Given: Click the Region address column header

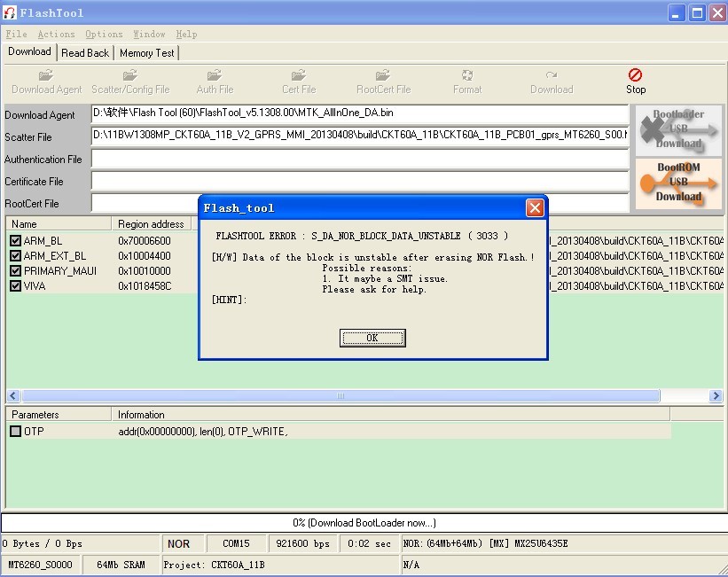Looking at the screenshot, I should pyautogui.click(x=152, y=223).
